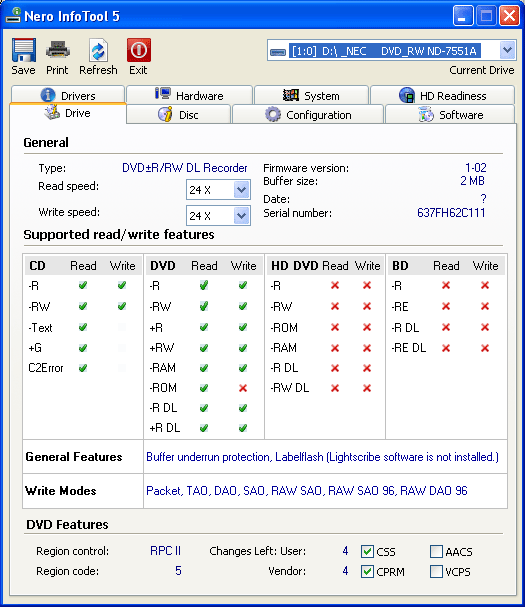Toggle the CPRM checkbox

click(x=367, y=571)
